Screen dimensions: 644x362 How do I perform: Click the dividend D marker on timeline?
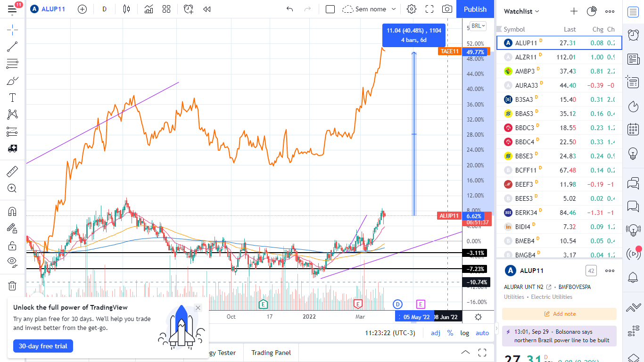(x=397, y=304)
